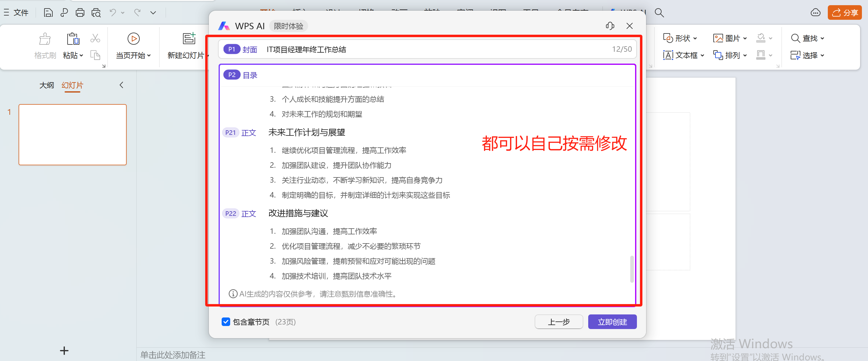
Task: Click the save file icon
Action: (x=48, y=13)
